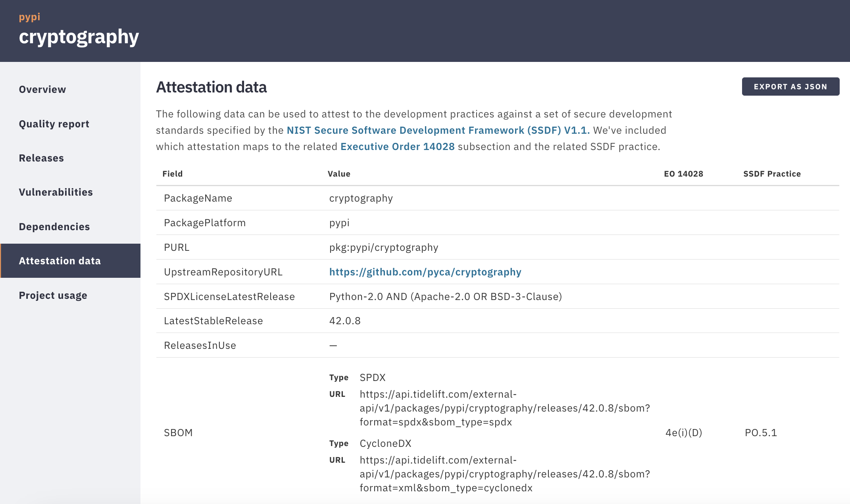Click the cryptography value in PackageName row

click(361, 198)
